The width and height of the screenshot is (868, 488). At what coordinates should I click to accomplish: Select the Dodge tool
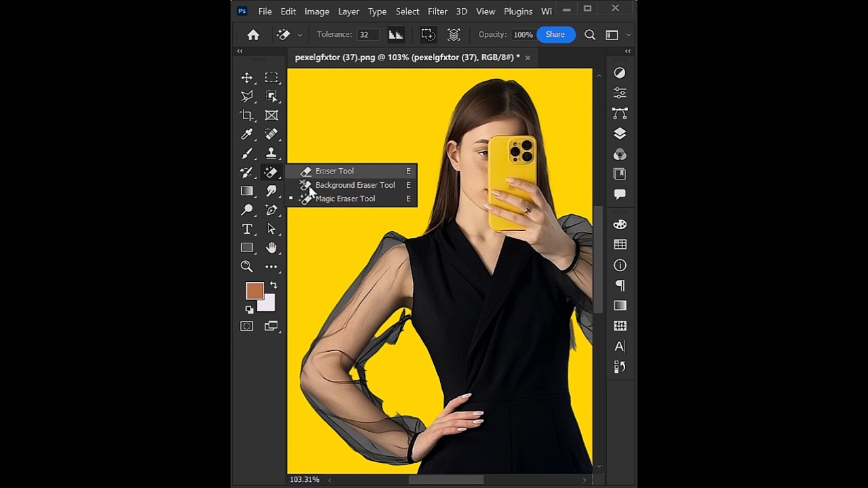tap(247, 210)
